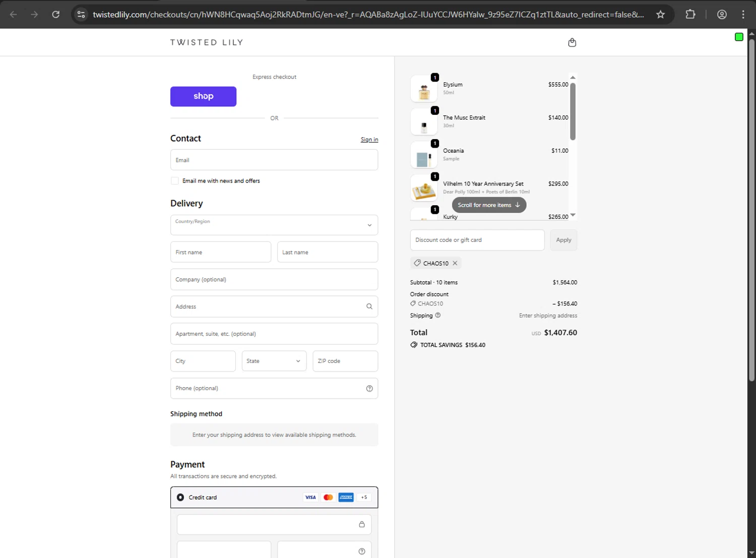Click the browser address bar URL
This screenshot has width=756, height=558.
pyautogui.click(x=368, y=15)
